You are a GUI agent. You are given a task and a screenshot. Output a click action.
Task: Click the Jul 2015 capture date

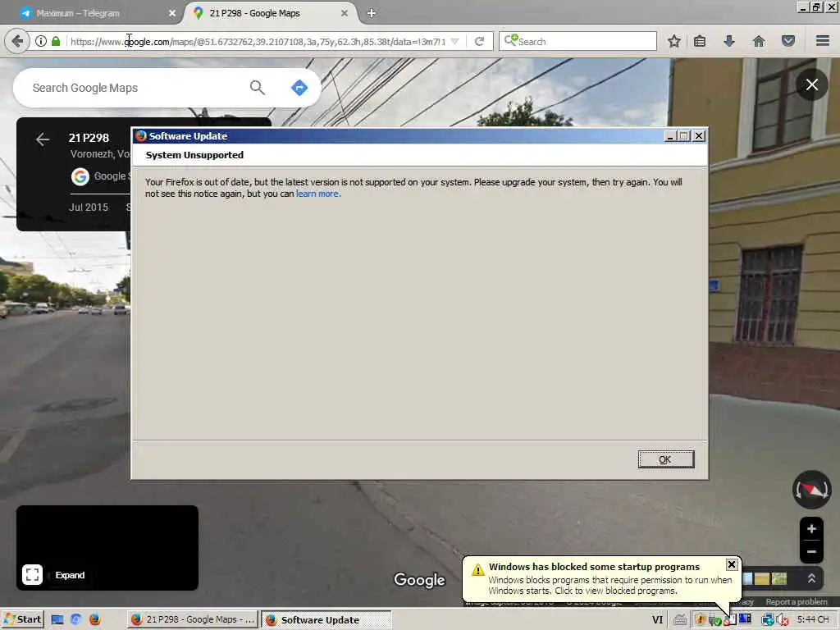[89, 208]
